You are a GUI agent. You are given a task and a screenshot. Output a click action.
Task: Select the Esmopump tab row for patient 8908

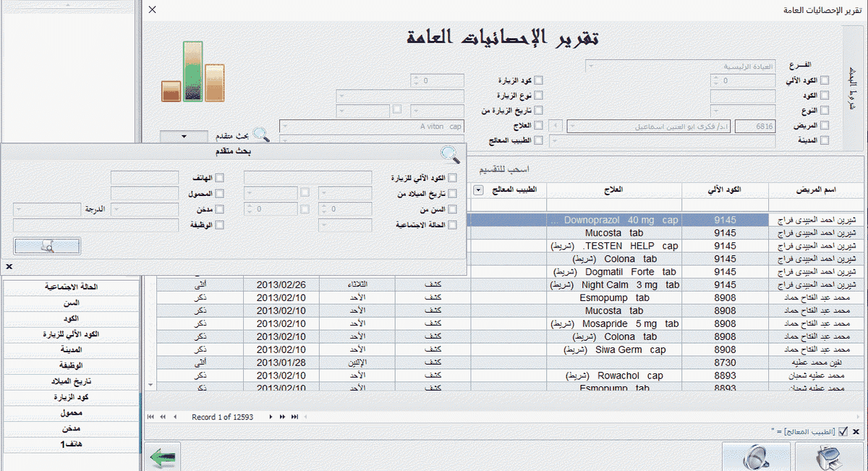[x=651, y=297]
